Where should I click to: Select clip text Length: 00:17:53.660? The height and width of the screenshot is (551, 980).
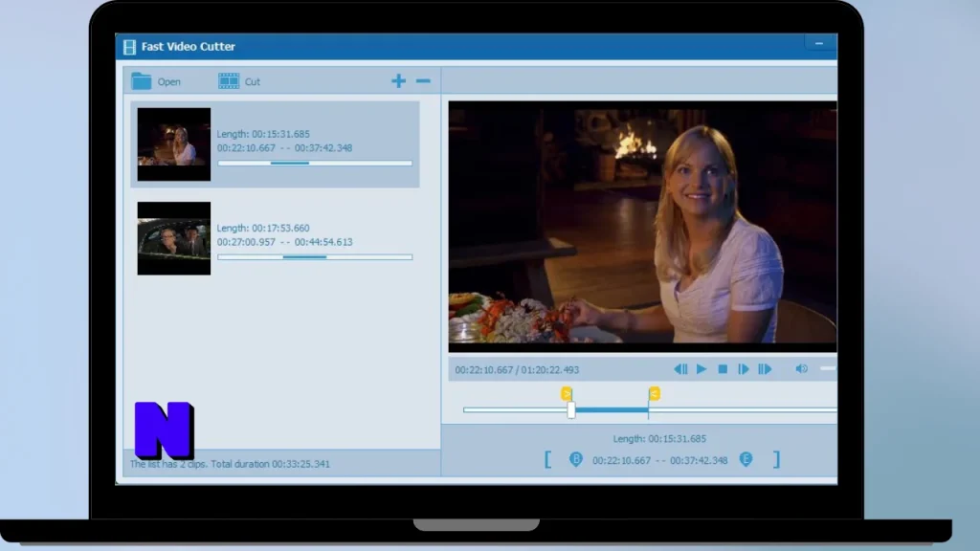click(263, 228)
